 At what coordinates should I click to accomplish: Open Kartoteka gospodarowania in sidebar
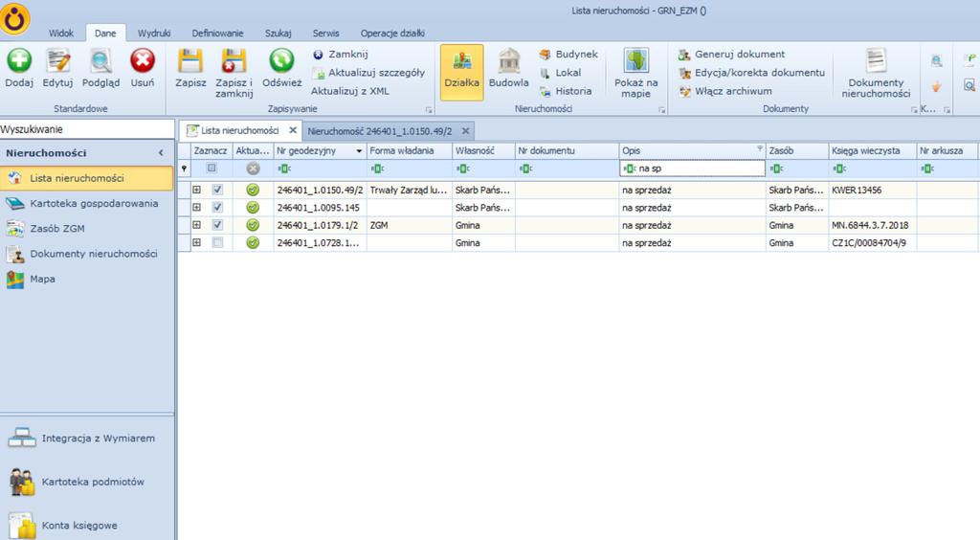point(87,203)
